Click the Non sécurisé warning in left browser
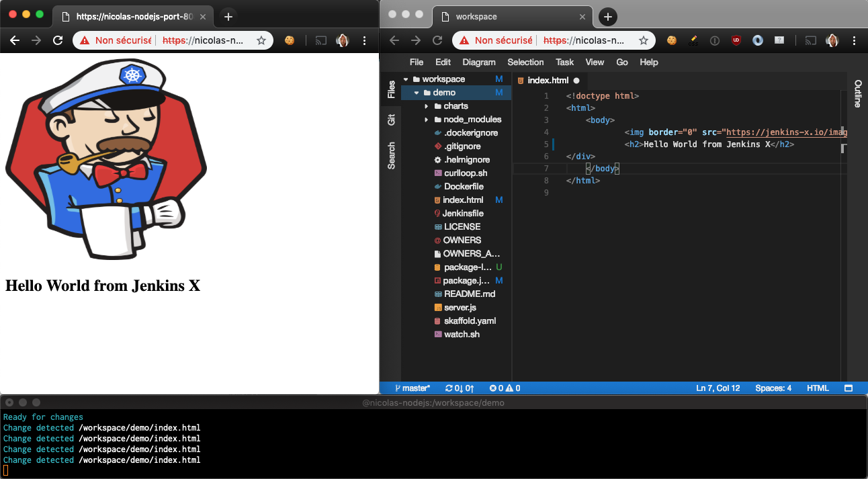This screenshot has width=868, height=479. tap(116, 40)
